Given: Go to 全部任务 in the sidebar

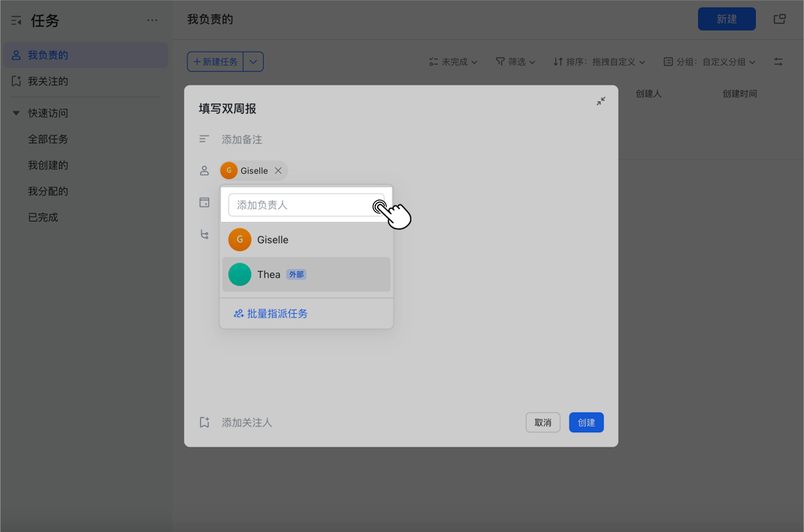Looking at the screenshot, I should click(48, 139).
